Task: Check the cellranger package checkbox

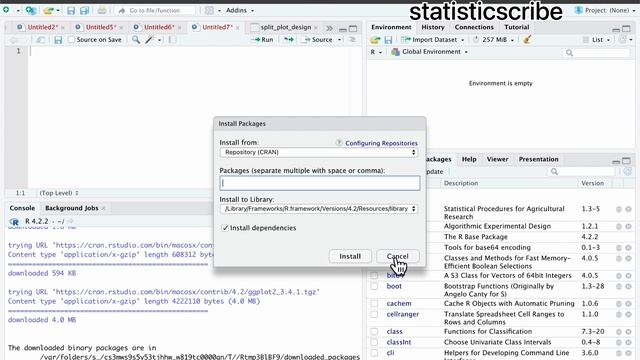Action: pos(374,314)
